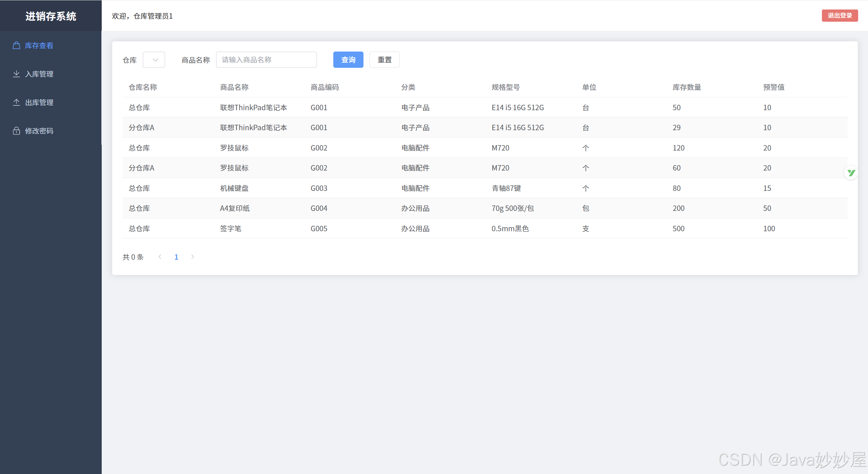Click the 青轴87键 specification cell
The image size is (868, 474).
(507, 188)
